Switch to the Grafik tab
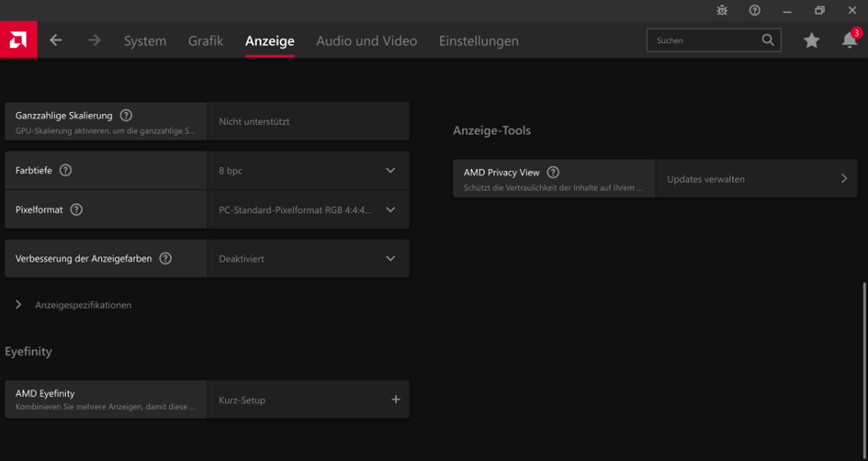Viewport: 868px width, 461px height. click(x=206, y=40)
